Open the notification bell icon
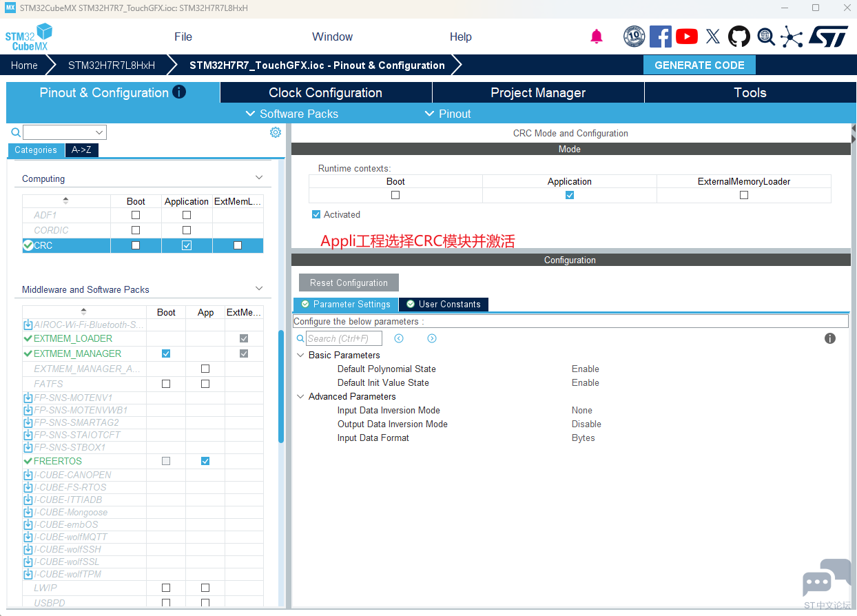This screenshot has height=616, width=857. pos(597,37)
